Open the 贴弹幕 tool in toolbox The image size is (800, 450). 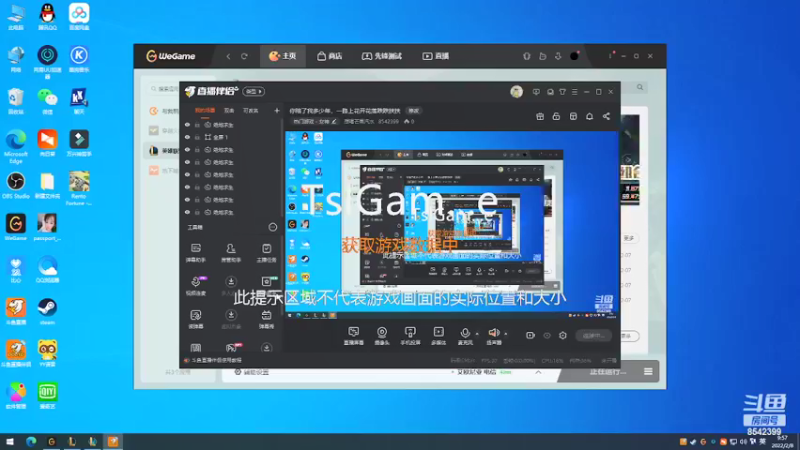[196, 319]
